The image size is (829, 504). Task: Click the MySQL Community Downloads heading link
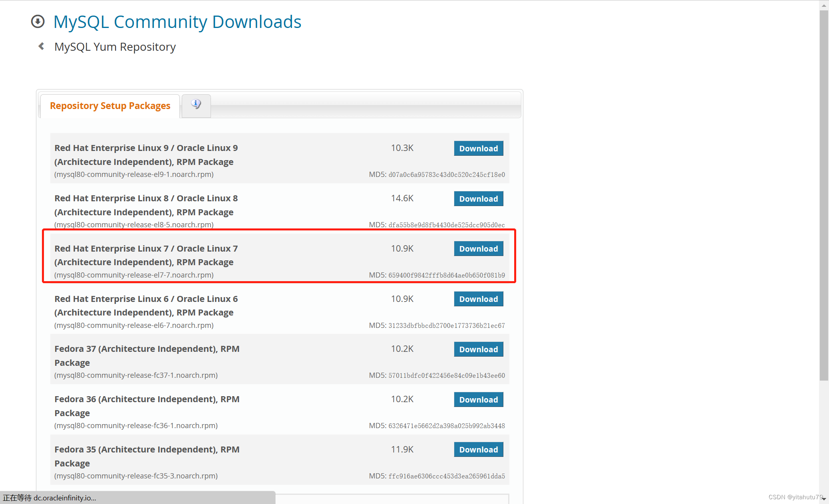[177, 22]
